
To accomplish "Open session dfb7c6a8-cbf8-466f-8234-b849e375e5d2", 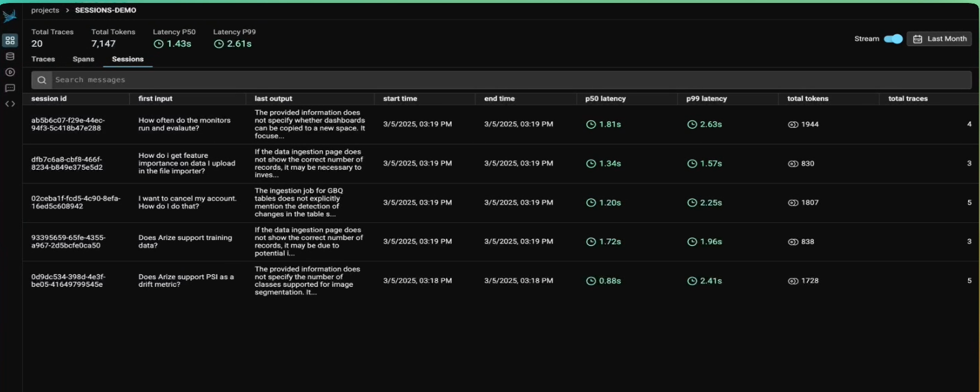I will click(x=67, y=163).
